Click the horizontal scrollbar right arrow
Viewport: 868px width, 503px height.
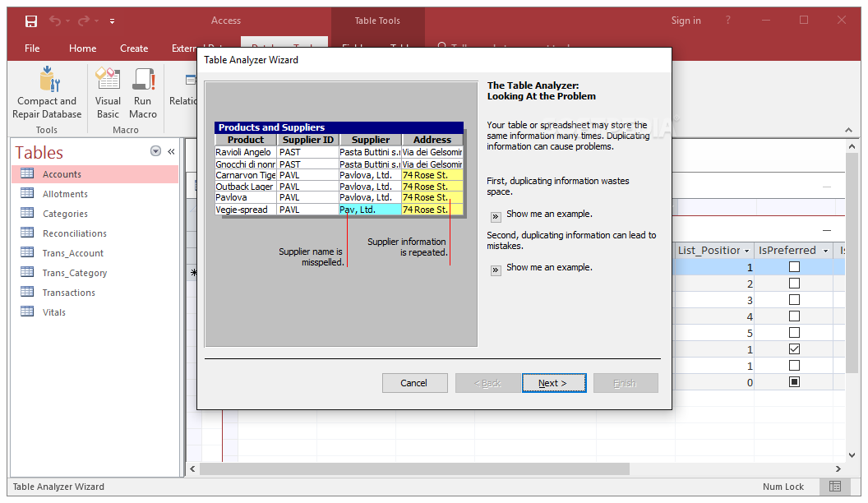[x=838, y=468]
